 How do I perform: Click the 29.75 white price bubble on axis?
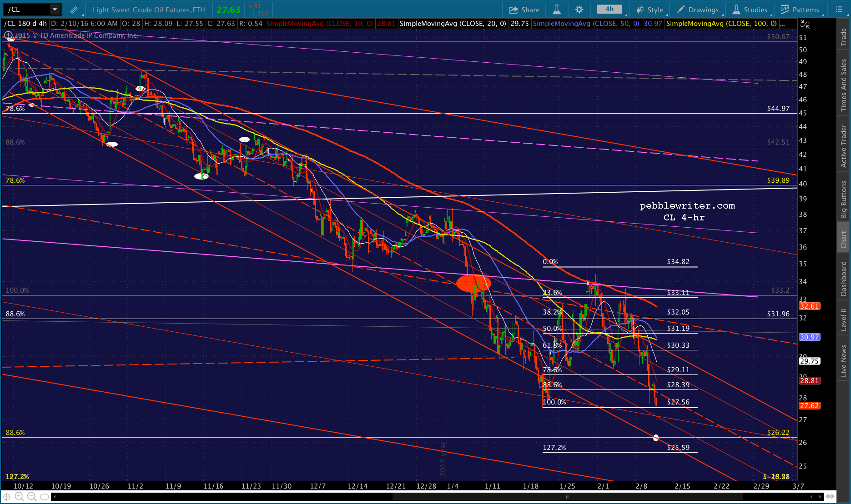tap(810, 361)
